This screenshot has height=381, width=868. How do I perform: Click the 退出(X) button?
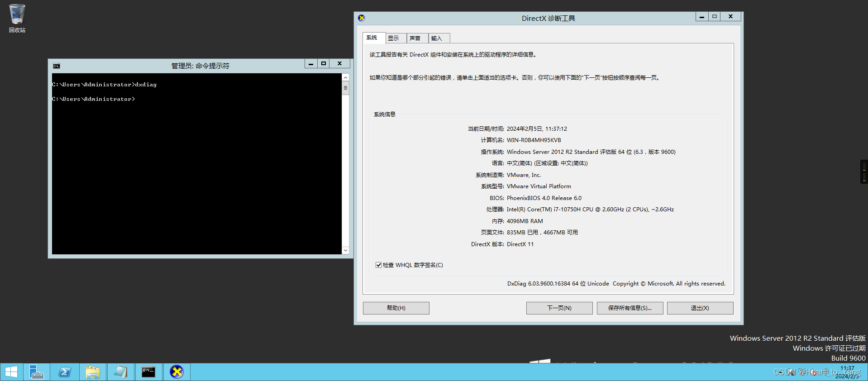(x=700, y=308)
